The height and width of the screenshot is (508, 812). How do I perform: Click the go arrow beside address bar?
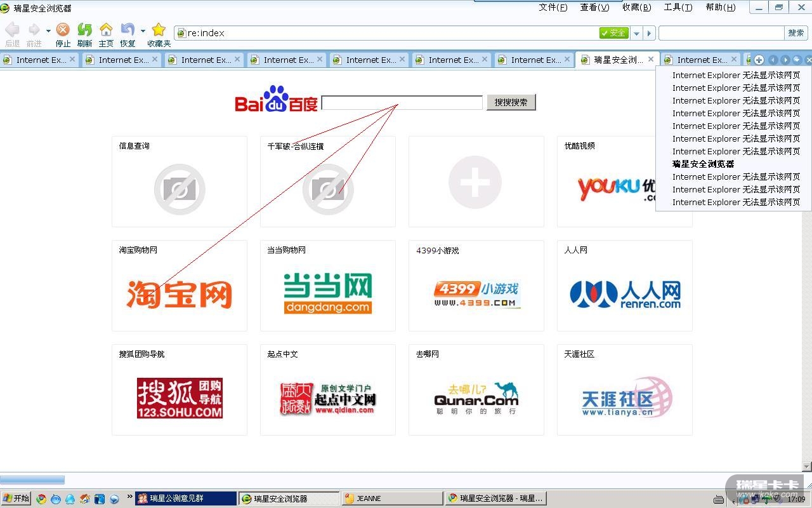point(650,33)
